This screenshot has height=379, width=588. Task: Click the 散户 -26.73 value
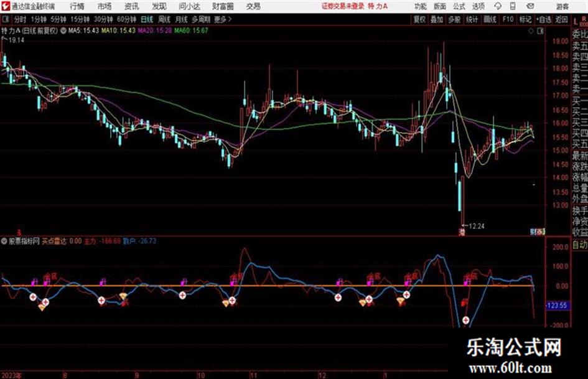139,241
